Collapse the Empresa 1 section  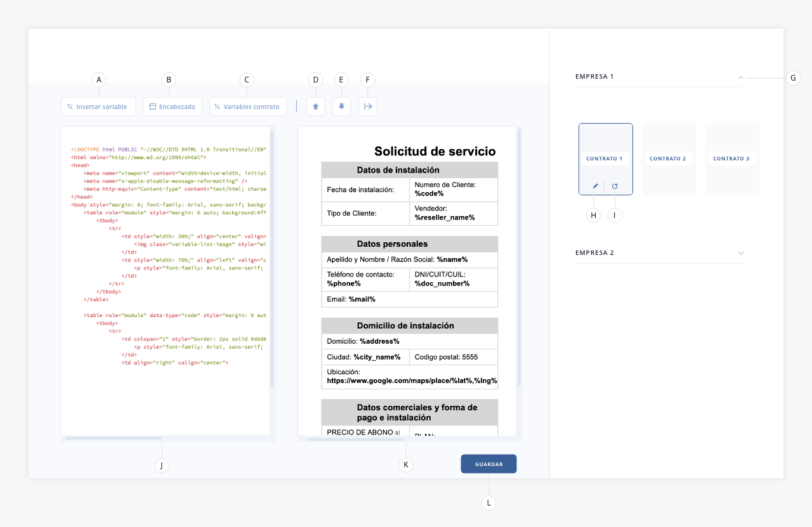[740, 76]
